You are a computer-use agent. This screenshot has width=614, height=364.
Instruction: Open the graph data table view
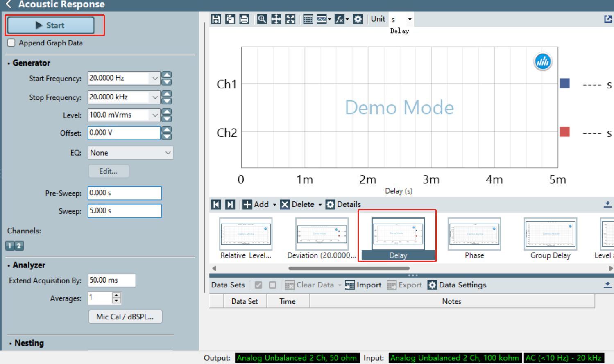coord(308,19)
